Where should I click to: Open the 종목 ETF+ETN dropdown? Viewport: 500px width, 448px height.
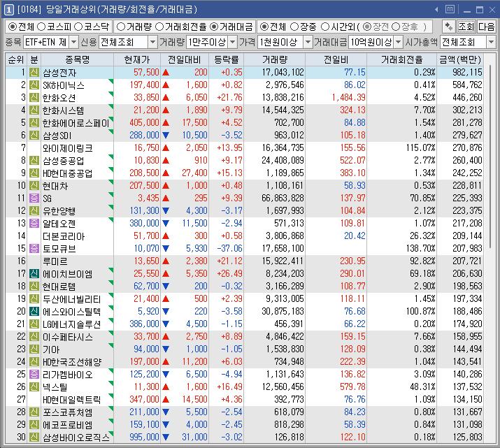73,42
